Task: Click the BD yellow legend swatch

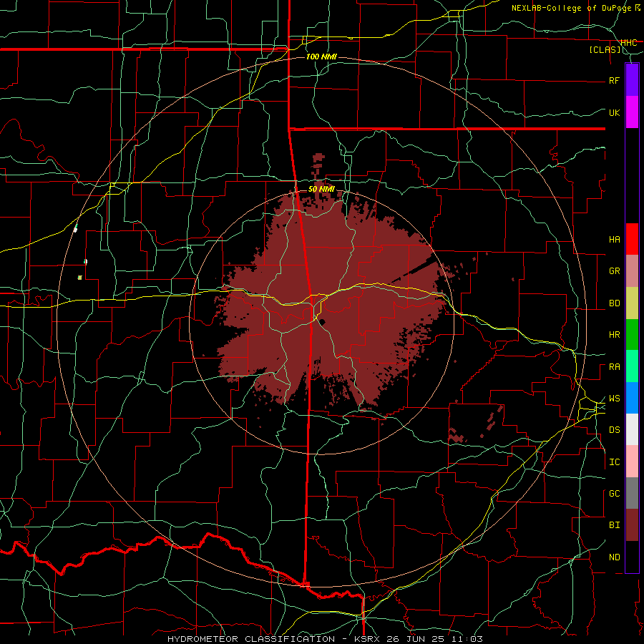Action: click(632, 303)
